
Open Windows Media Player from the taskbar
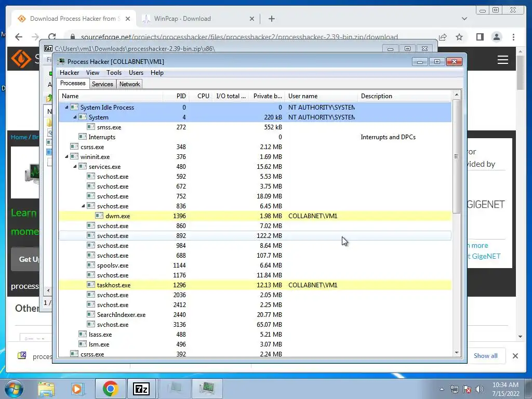coord(77,389)
